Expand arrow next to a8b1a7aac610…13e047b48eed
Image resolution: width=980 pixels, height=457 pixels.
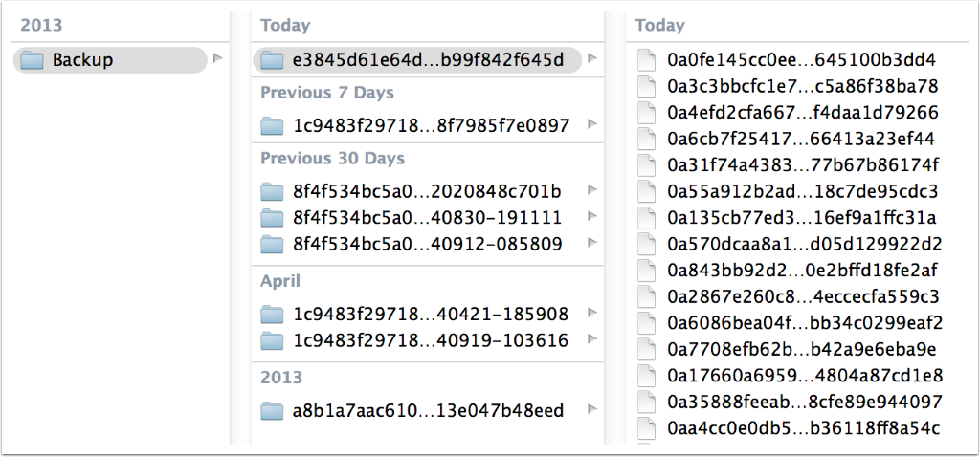(593, 410)
